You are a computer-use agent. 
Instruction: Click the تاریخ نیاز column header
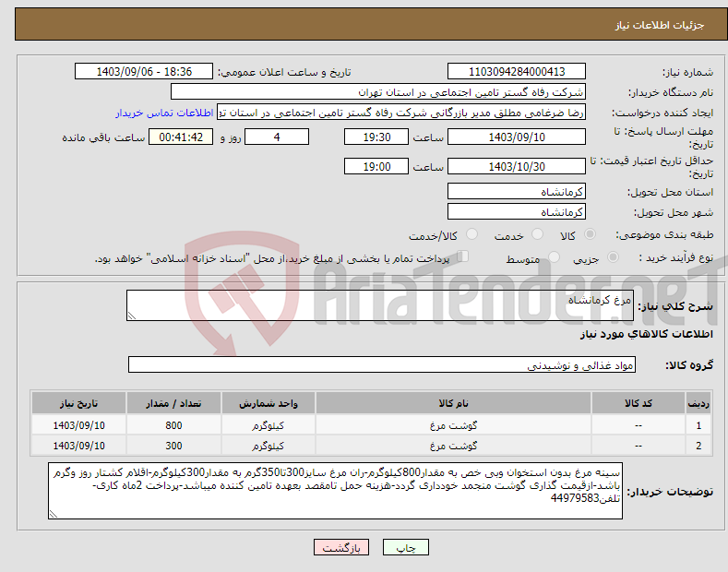(x=79, y=403)
